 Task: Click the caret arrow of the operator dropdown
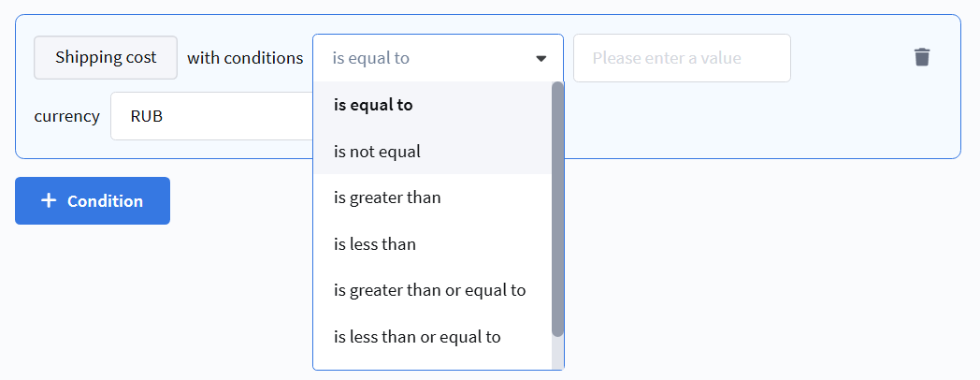click(x=540, y=58)
